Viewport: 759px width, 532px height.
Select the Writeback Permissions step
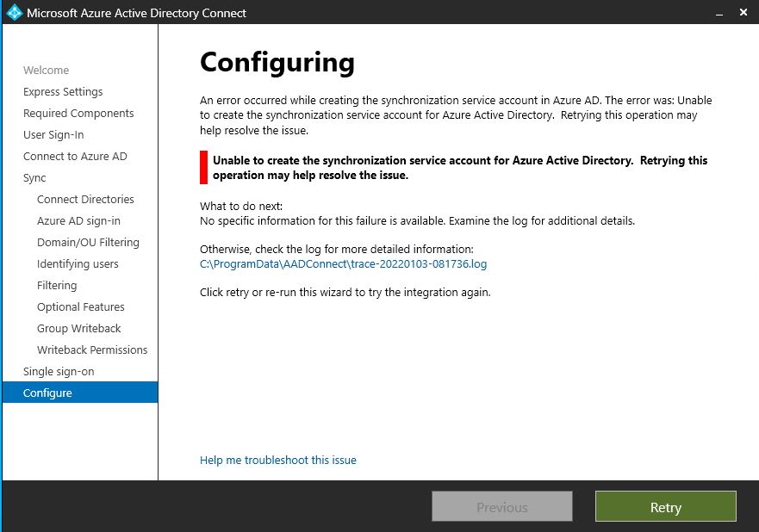pyautogui.click(x=91, y=350)
